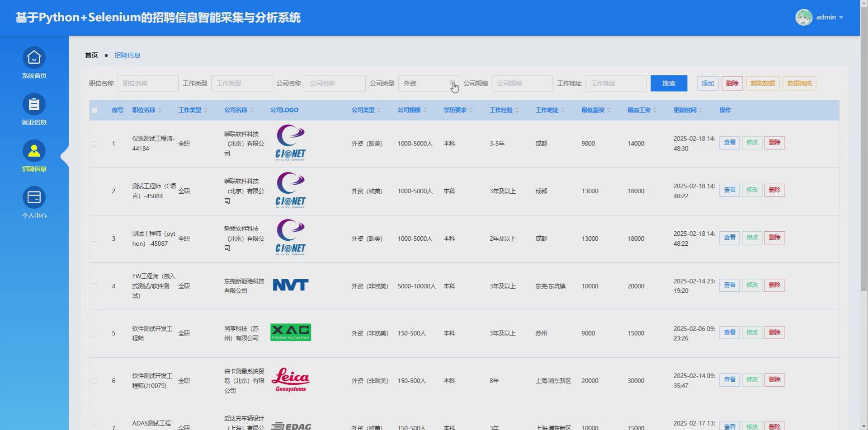Click the 工作地址 search input
This screenshot has width=868, height=430.
pyautogui.click(x=616, y=83)
